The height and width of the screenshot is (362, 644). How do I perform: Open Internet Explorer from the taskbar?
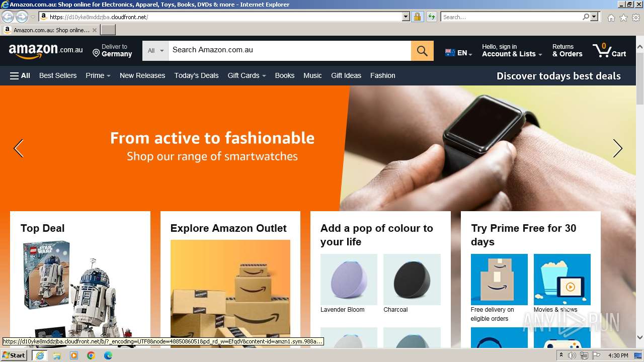tap(39, 355)
